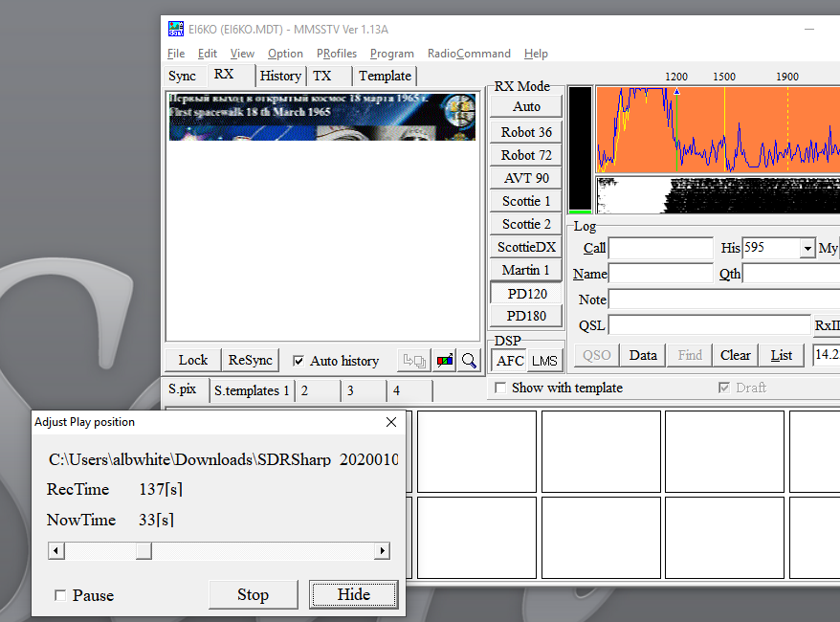The width and height of the screenshot is (840, 622).
Task: Open the Template tab
Action: pos(386,77)
